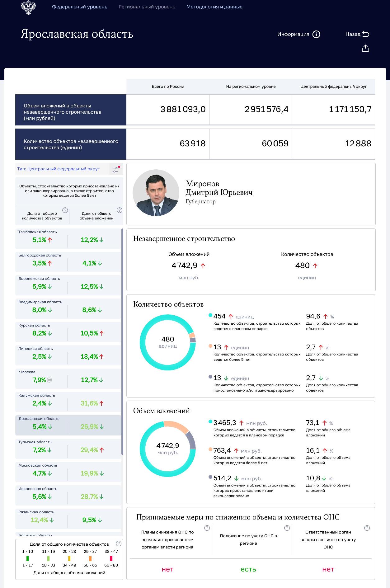Open the Информация info icon
390x588 pixels.
(x=316, y=34)
